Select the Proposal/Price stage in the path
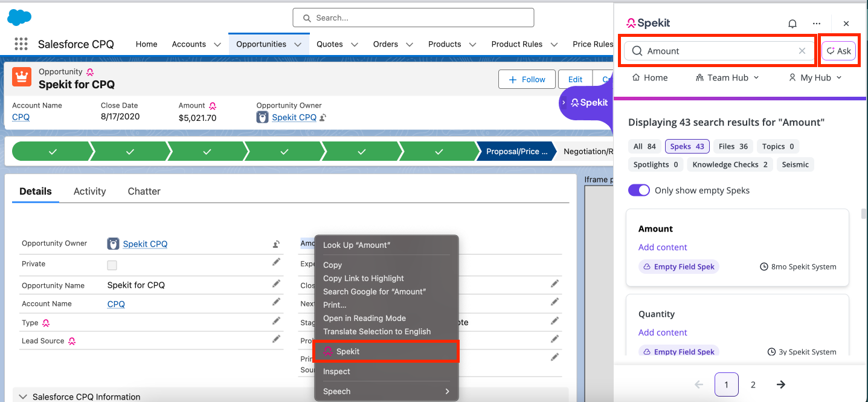The image size is (868, 402). click(516, 152)
